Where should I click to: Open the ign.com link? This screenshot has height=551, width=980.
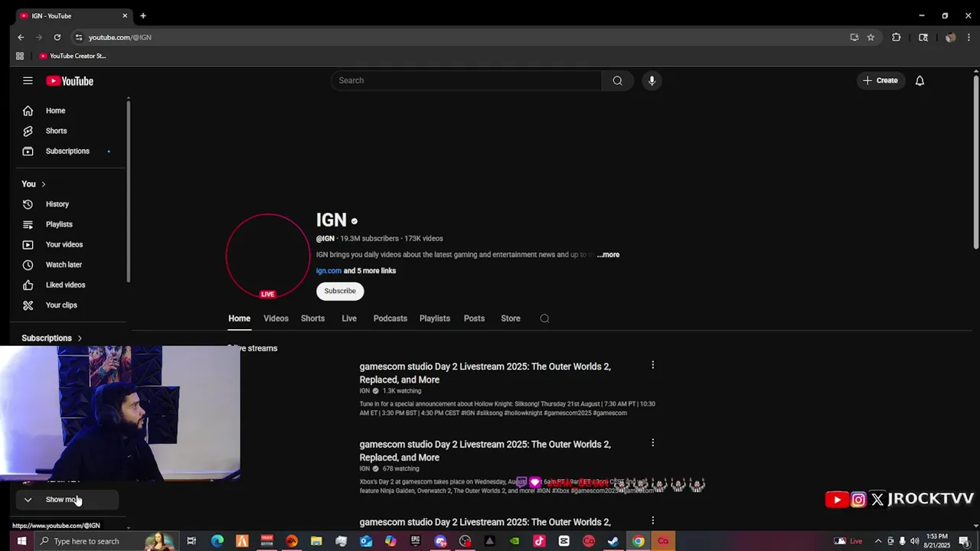click(x=328, y=271)
